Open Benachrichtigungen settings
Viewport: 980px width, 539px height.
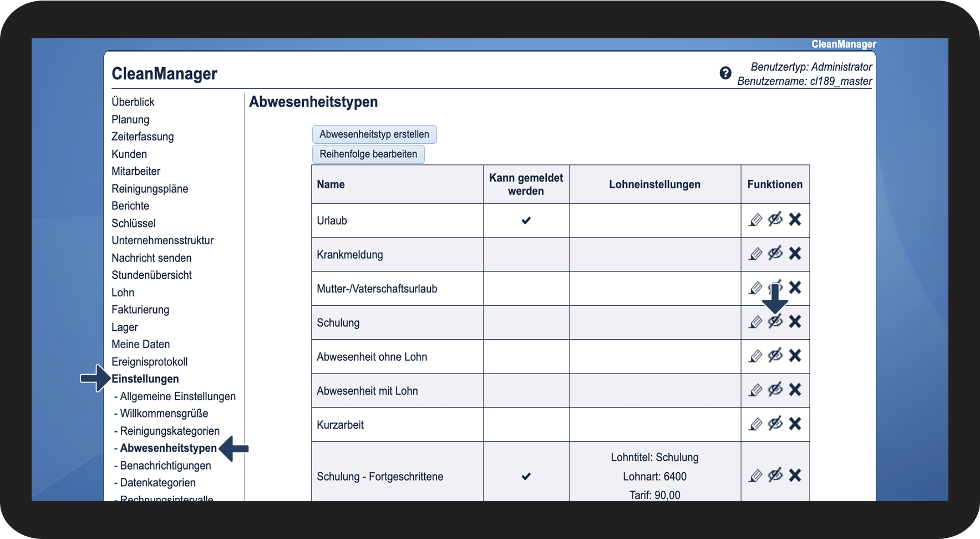point(166,466)
